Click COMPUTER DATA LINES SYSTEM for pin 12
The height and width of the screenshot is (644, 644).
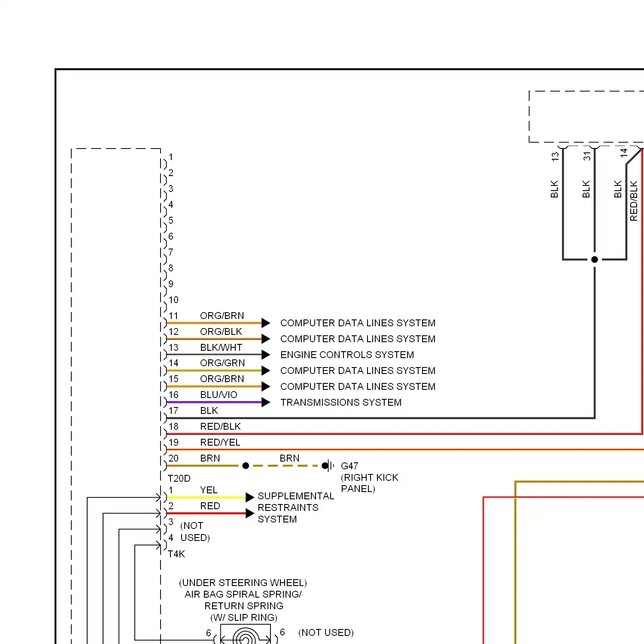coord(358,339)
